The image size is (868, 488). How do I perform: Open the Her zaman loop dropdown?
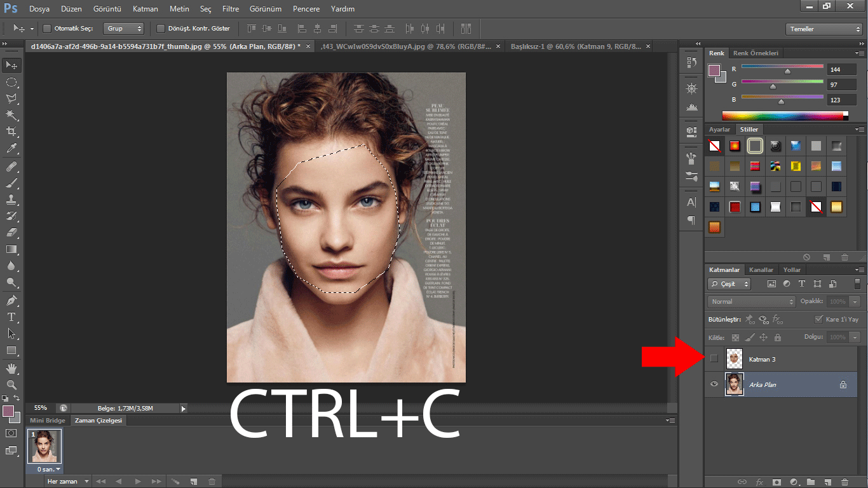coord(67,482)
